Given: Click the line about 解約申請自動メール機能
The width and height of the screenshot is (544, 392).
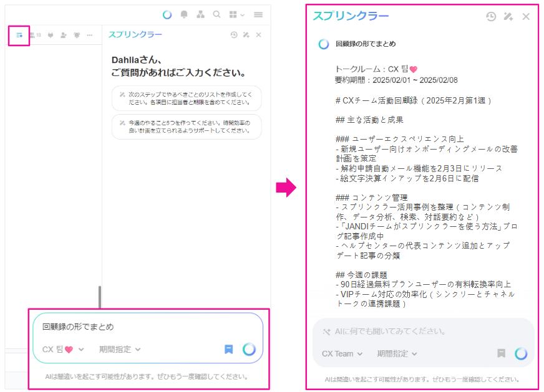Looking at the screenshot, I should pos(419,169).
